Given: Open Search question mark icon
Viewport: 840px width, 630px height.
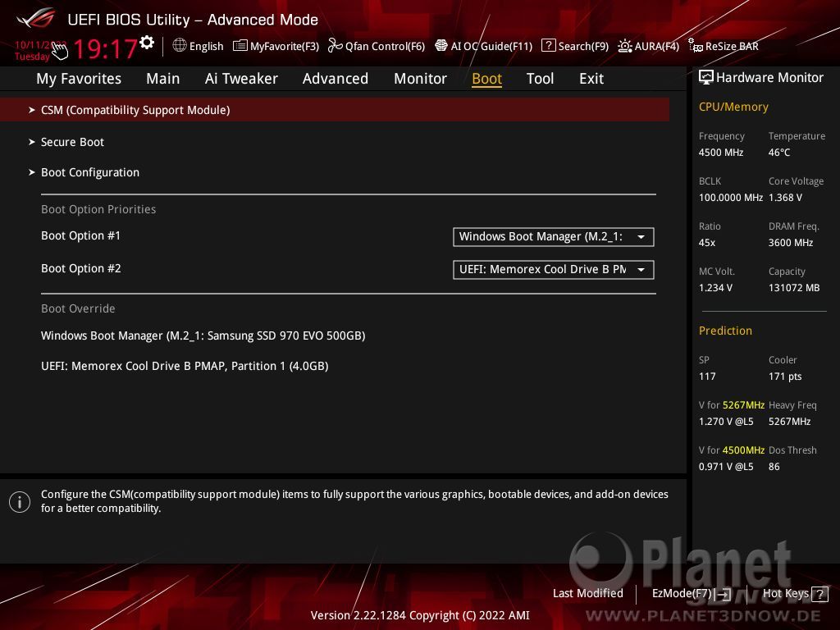Looking at the screenshot, I should pos(549,46).
